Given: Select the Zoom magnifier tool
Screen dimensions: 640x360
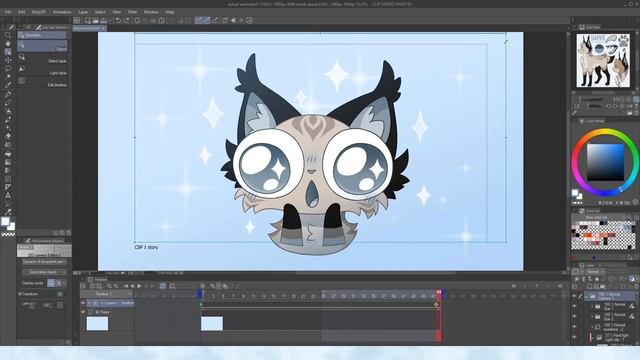Looking at the screenshot, I should click(x=8, y=35).
